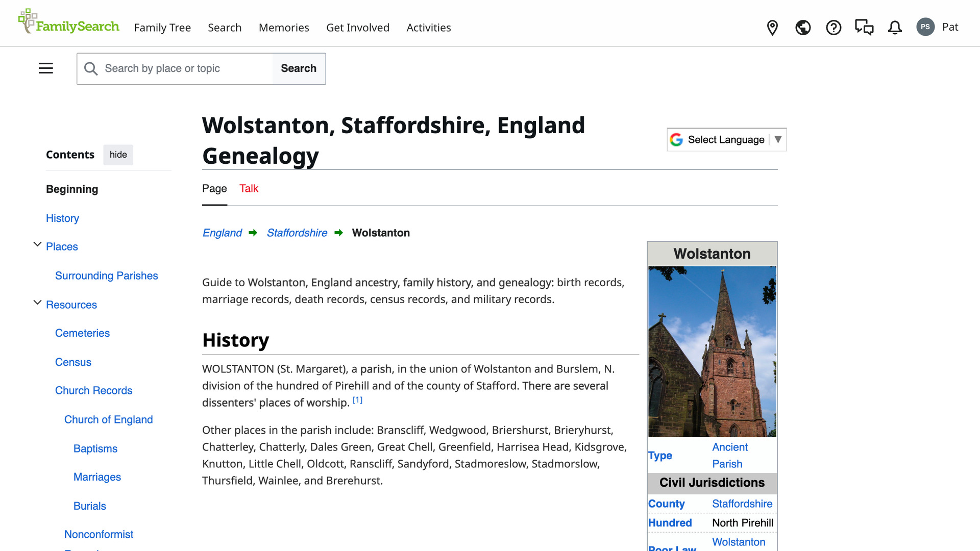Open footnote reference [1]
The height and width of the screenshot is (551, 980).
click(x=358, y=400)
